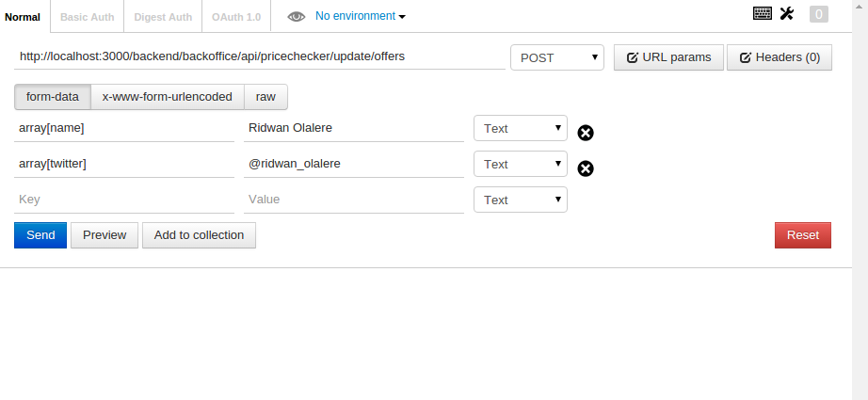This screenshot has width=868, height=400.
Task: Switch to the OAuth 1.0 tab
Action: click(235, 16)
